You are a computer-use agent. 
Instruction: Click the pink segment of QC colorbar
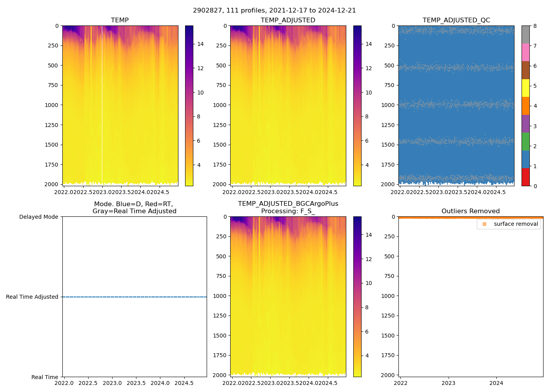525,53
